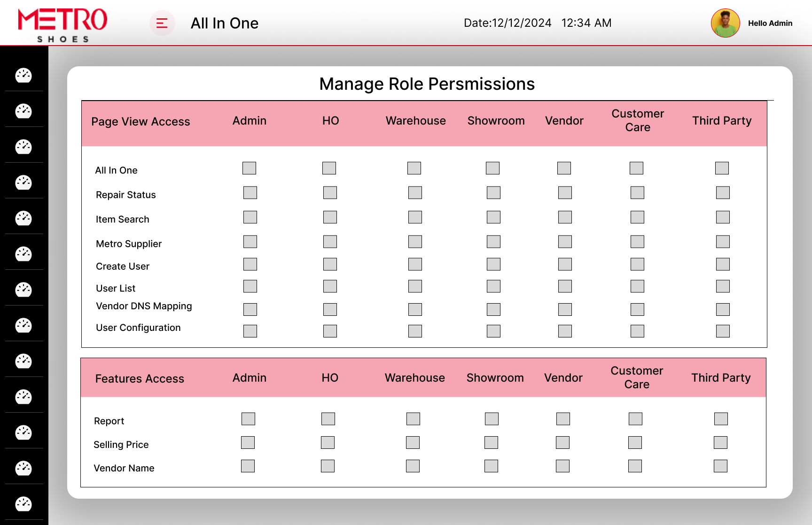
Task: Enable All In One access for Admin
Action: 249,168
